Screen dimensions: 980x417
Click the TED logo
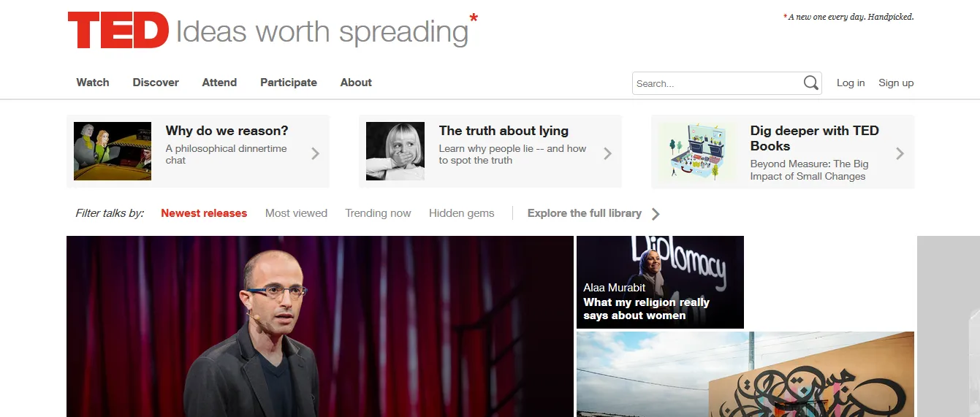[118, 31]
